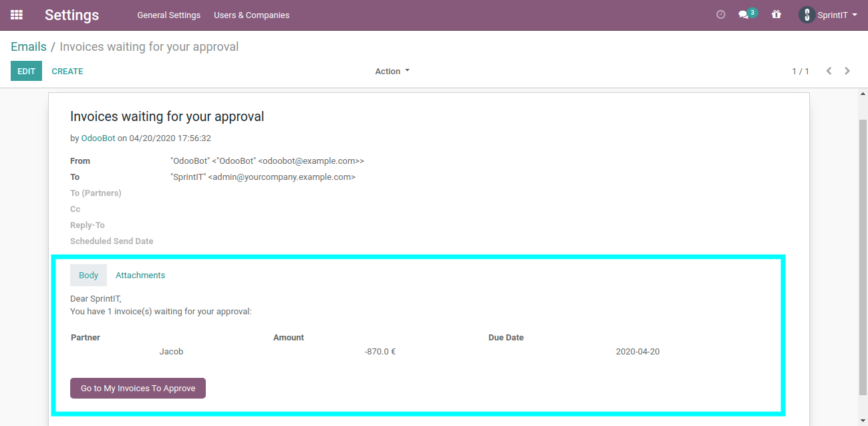The image size is (868, 426).
Task: Switch to the Attachments tab
Action: [x=140, y=275]
